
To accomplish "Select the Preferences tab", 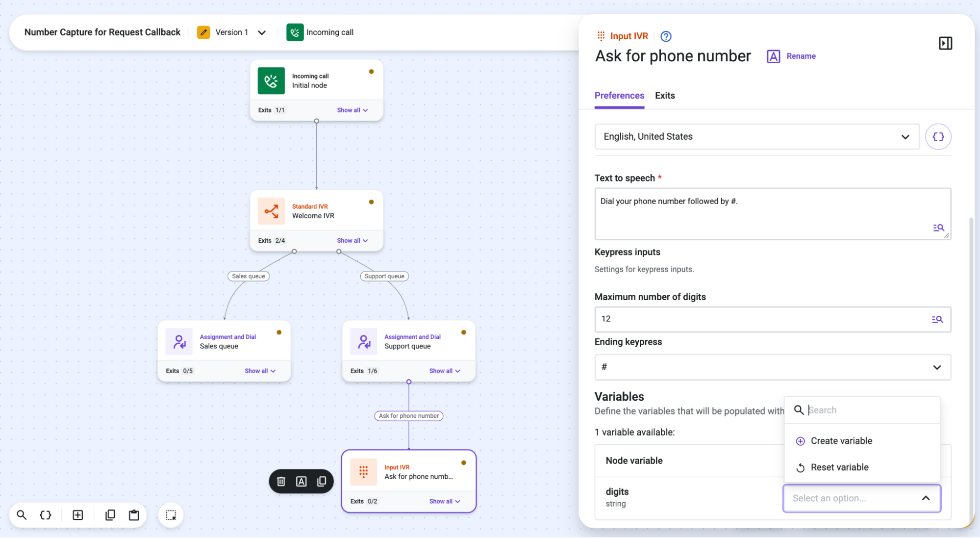I will point(619,96).
